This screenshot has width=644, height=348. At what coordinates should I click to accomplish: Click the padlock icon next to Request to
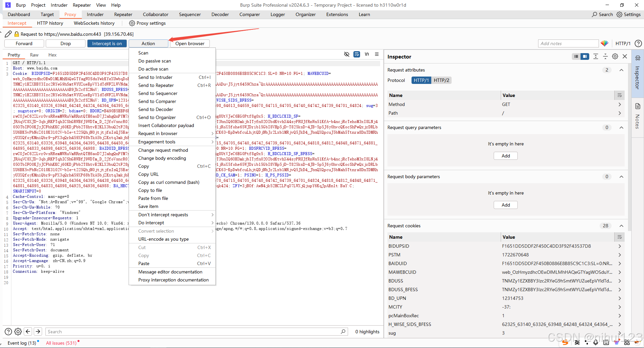tap(16, 34)
